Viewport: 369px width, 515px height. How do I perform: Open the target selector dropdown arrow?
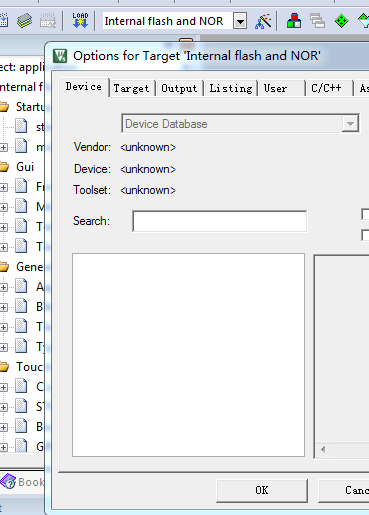240,21
